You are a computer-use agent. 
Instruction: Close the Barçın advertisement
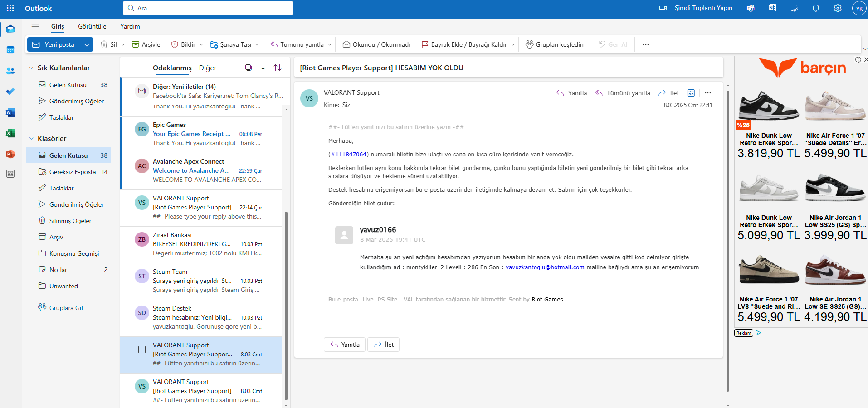[x=865, y=60]
